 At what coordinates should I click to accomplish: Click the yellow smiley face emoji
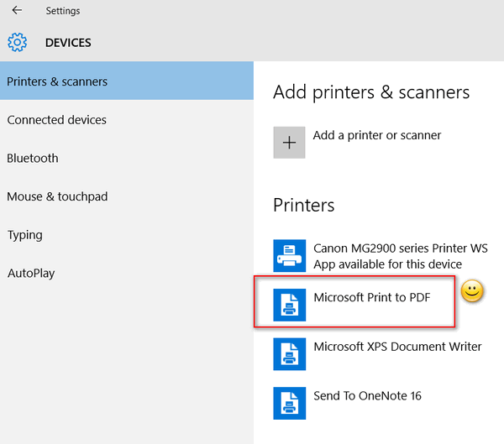click(472, 290)
